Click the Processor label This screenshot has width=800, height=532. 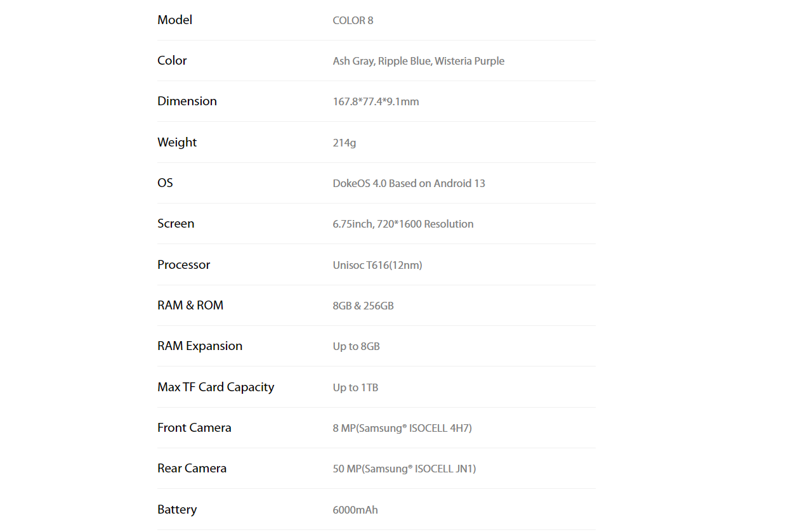click(x=183, y=264)
